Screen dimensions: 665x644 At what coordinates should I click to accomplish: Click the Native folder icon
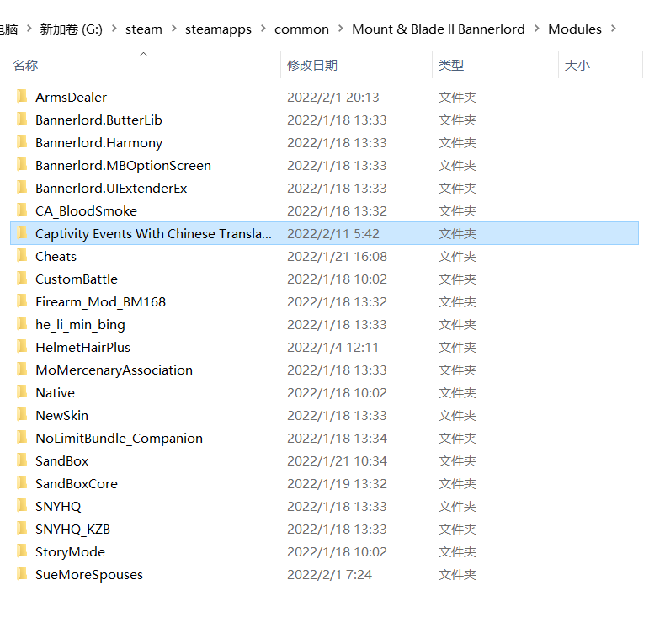pyautogui.click(x=22, y=392)
